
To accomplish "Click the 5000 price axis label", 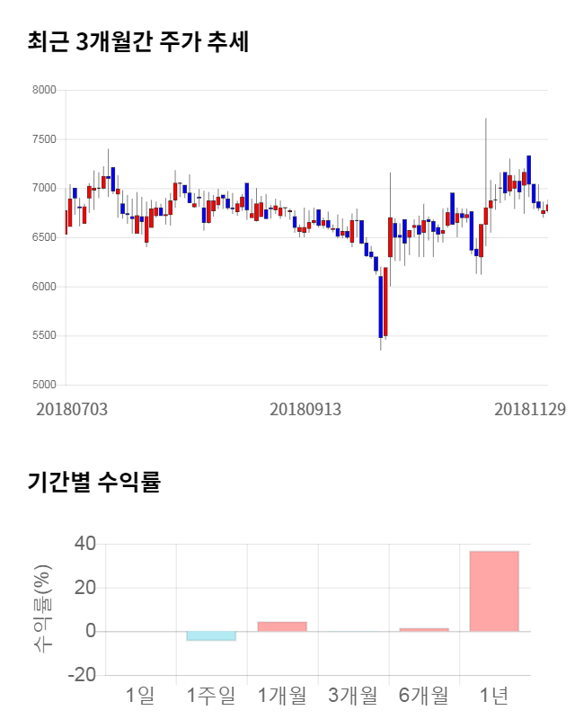I will point(45,385).
